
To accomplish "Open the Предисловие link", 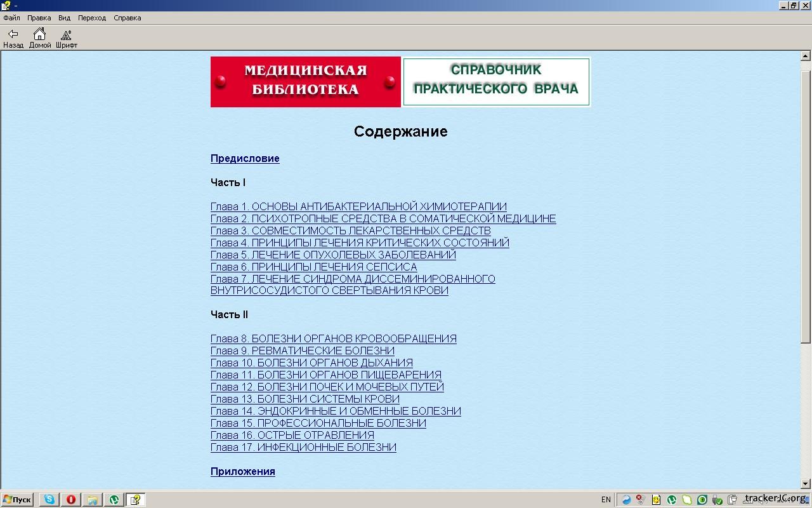I will coord(245,159).
